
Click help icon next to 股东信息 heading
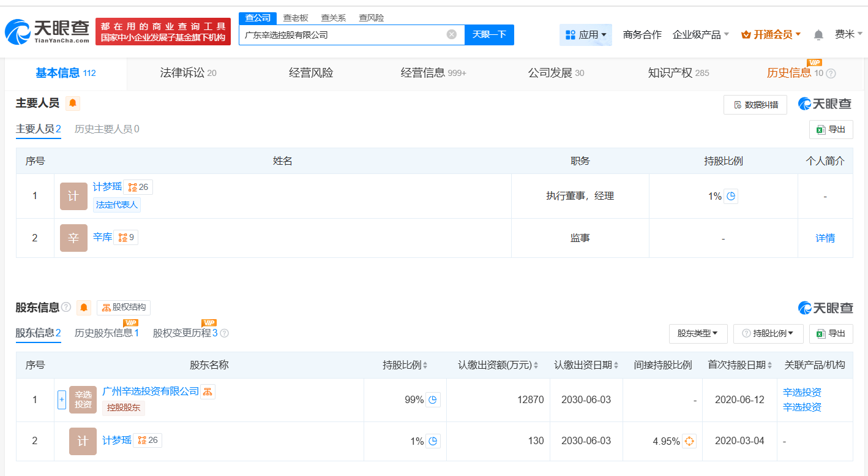[66, 307]
